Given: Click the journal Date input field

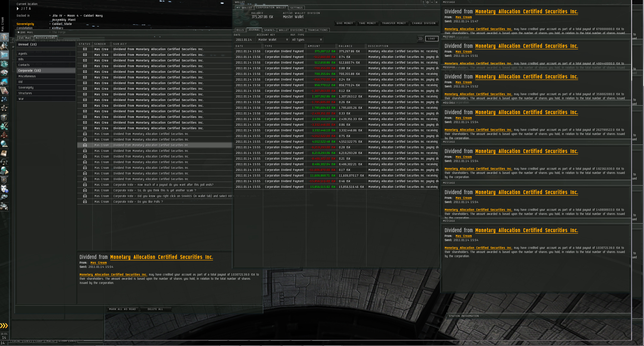Looking at the screenshot, I should pos(244,40).
